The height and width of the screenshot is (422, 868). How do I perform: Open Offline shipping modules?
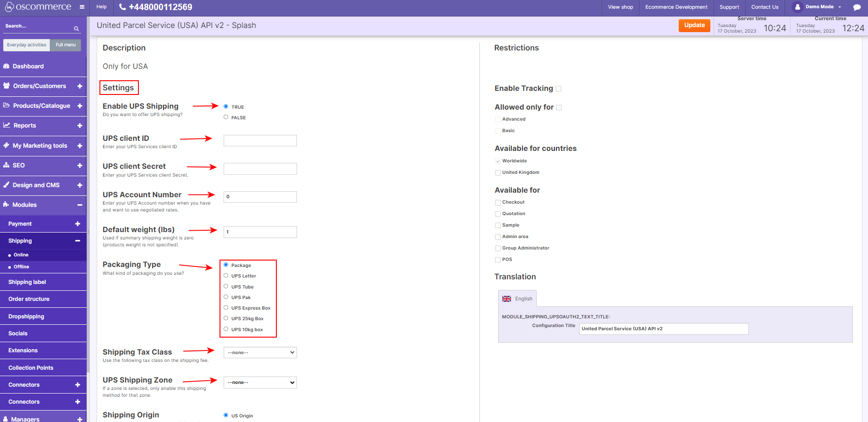click(x=22, y=267)
